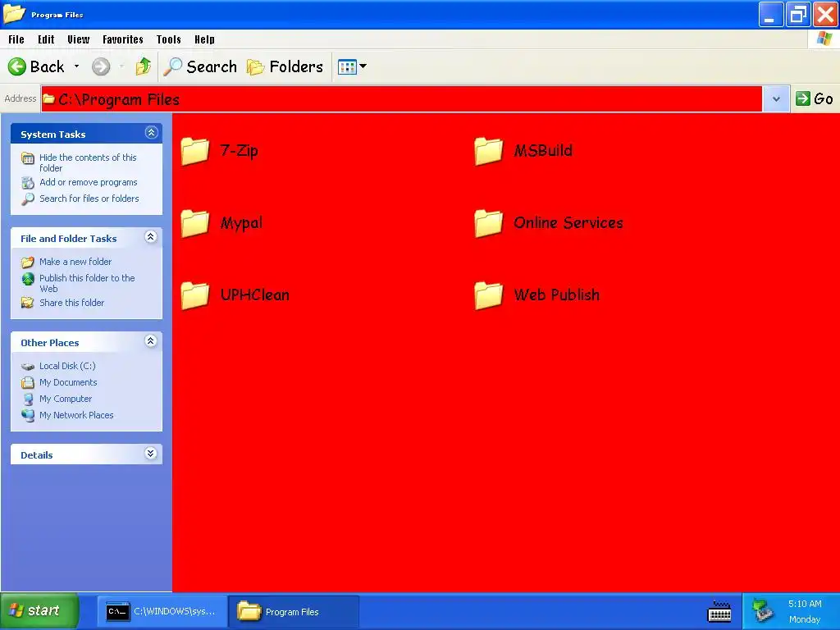Click Add or remove programs link

pyautogui.click(x=89, y=182)
